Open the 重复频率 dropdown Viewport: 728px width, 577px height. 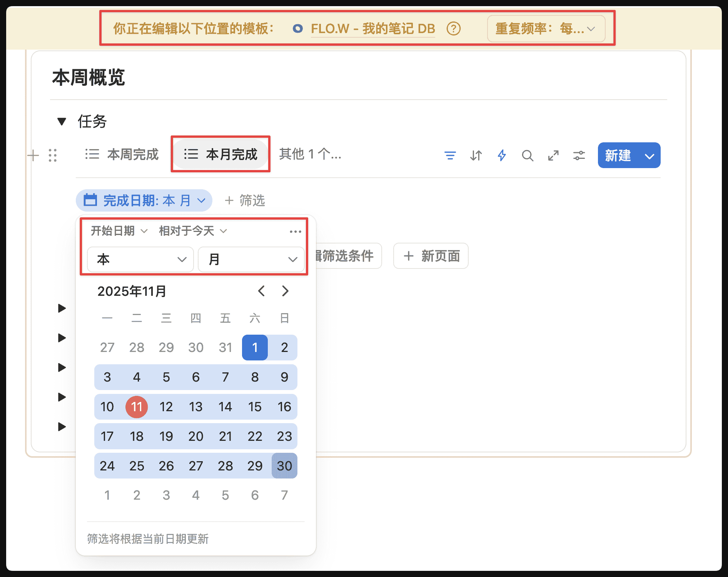tap(546, 29)
